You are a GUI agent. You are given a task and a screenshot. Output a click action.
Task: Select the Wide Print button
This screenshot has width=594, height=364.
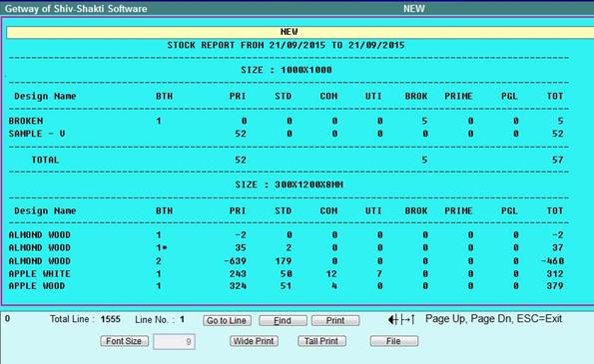[x=254, y=341]
